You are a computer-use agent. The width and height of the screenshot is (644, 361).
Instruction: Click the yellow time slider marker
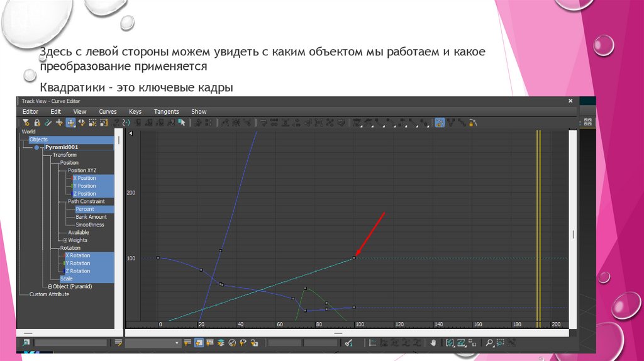[x=538, y=228]
